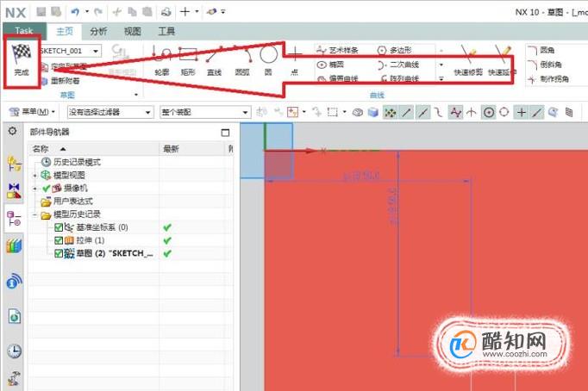Open the undo history dropdown arrow
The image size is (588, 391).
point(87,11)
